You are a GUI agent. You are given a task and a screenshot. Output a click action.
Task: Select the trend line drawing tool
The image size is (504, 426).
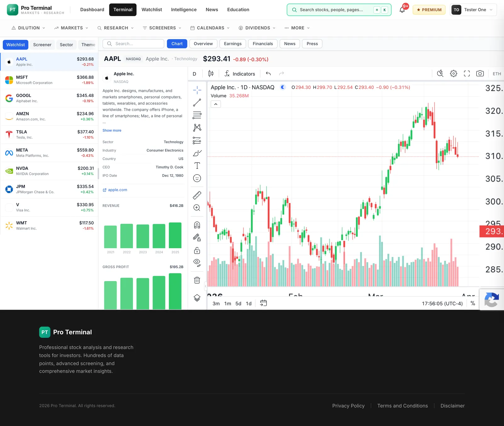tap(197, 103)
